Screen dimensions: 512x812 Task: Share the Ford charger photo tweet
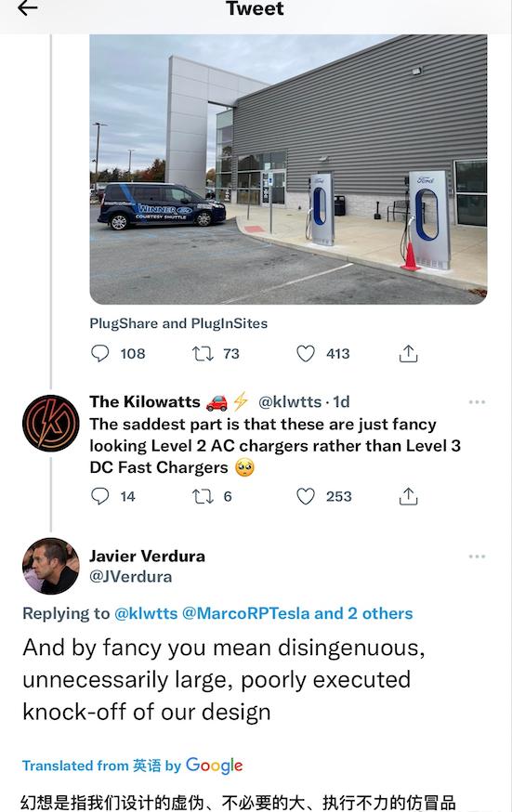[x=409, y=354]
